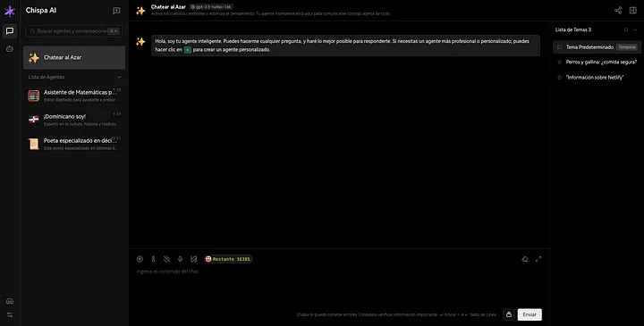
Task: Open the agent market robot icon
Action: tap(10, 49)
